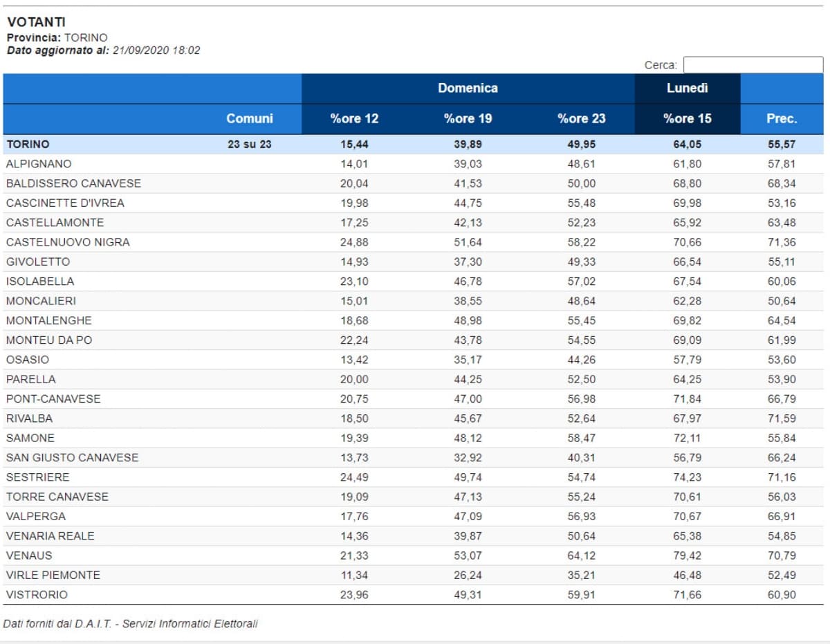Sort table by Lunedì %ore 15 column
830x644 pixels.
coord(687,118)
